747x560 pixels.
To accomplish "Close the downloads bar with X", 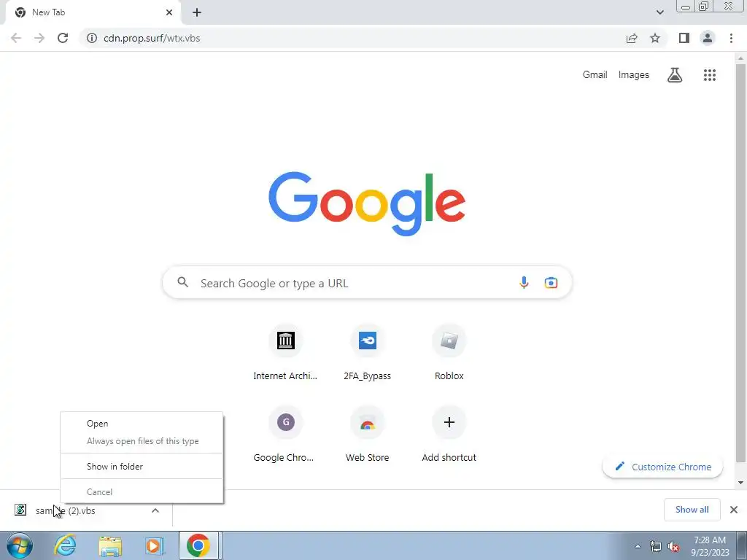I will (734, 510).
